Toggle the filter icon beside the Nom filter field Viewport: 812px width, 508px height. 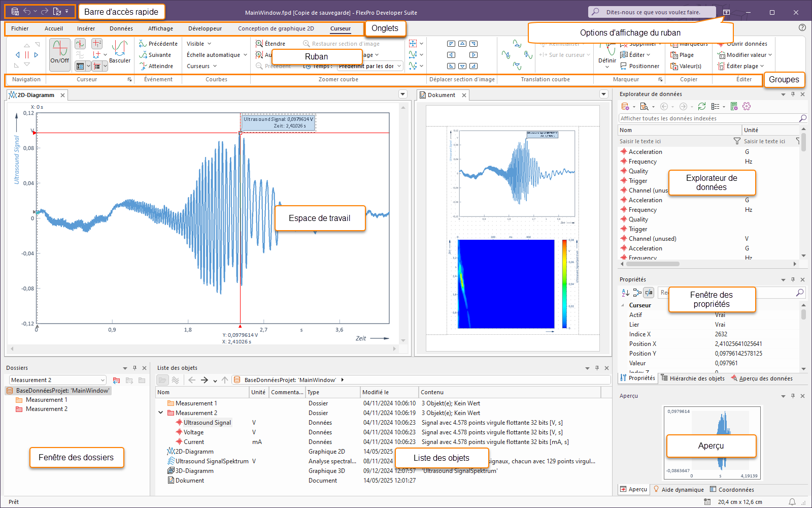pyautogui.click(x=737, y=141)
